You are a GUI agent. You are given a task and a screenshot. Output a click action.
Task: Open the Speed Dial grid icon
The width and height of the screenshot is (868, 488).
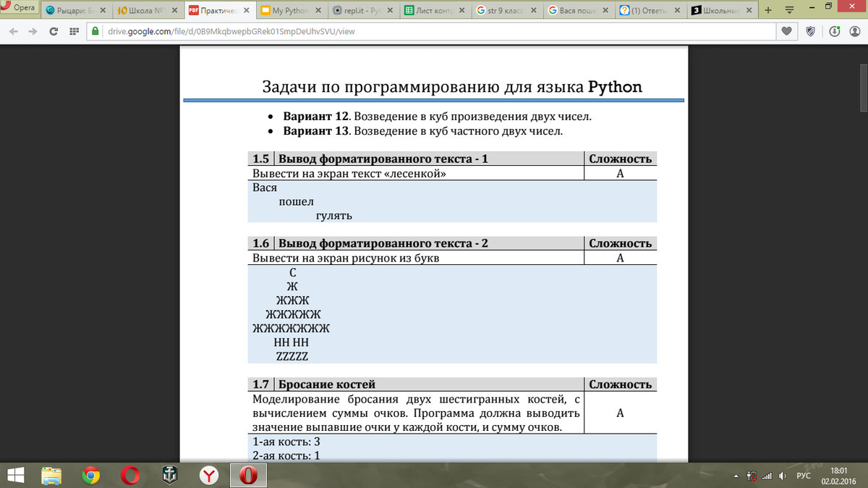click(73, 33)
